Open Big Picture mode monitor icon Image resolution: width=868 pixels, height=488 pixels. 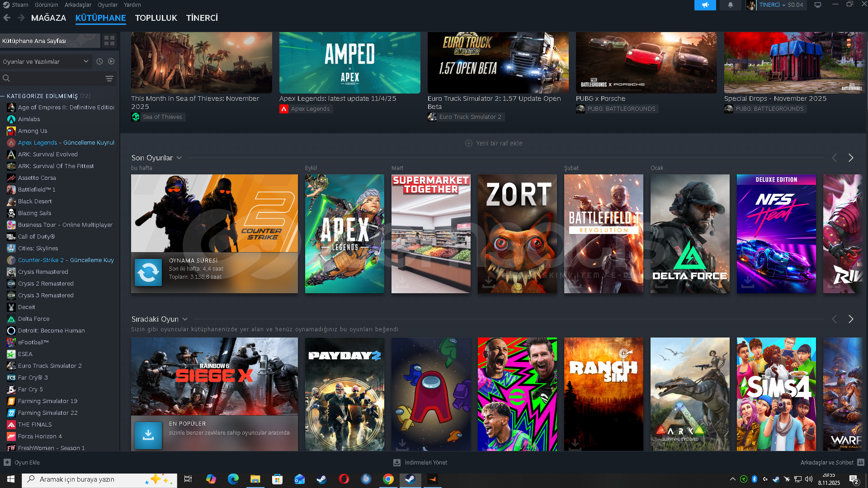click(x=817, y=5)
